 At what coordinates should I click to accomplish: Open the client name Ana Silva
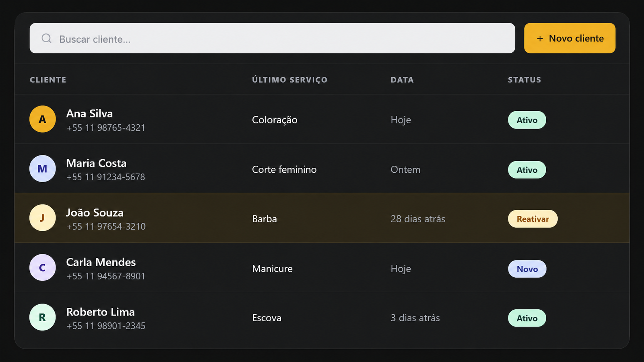tap(89, 113)
